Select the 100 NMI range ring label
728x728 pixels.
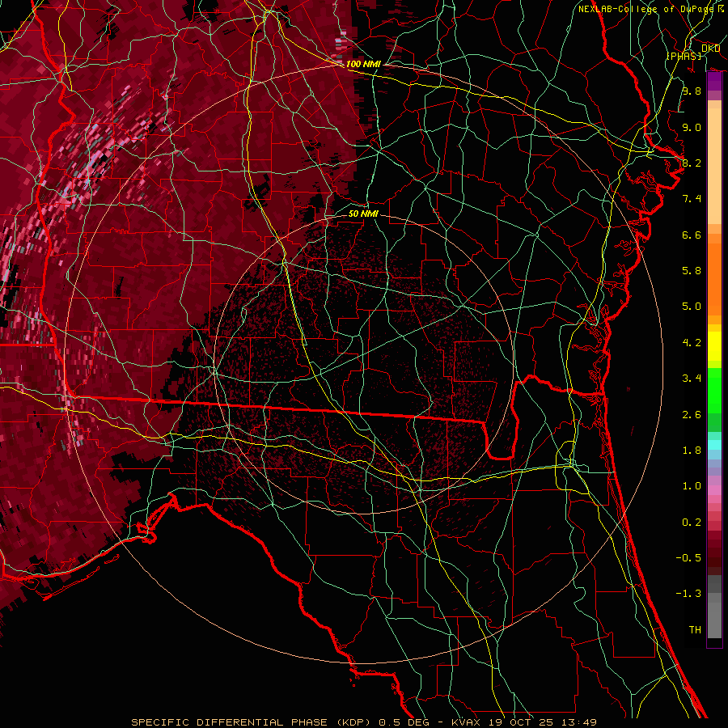pos(362,64)
